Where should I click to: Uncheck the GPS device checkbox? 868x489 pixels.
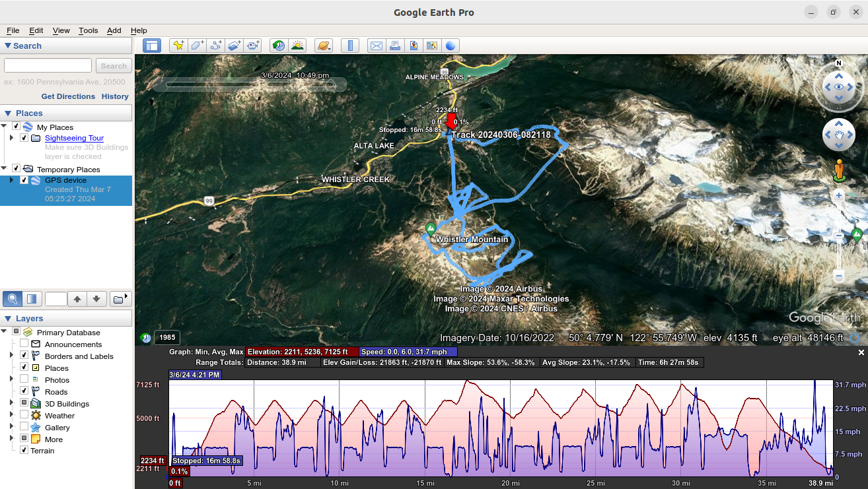coord(24,180)
